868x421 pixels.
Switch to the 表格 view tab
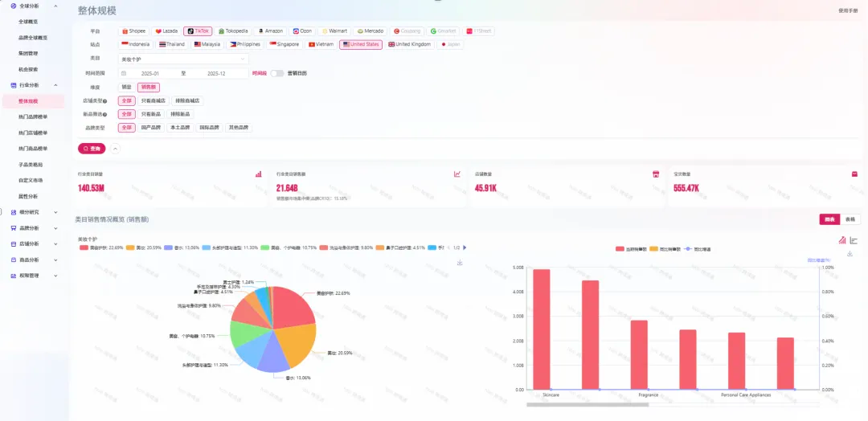(850, 219)
